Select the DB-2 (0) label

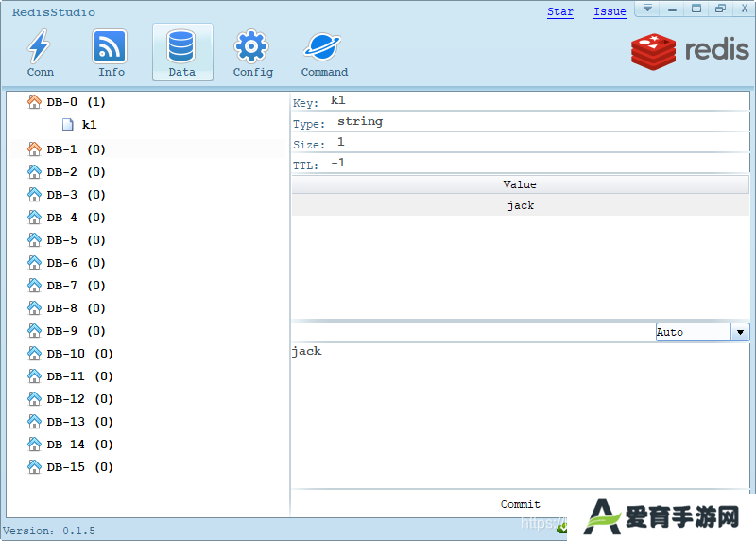(x=77, y=172)
